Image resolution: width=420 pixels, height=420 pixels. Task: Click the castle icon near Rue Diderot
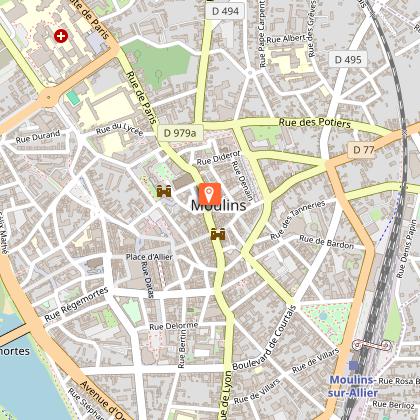164,191
